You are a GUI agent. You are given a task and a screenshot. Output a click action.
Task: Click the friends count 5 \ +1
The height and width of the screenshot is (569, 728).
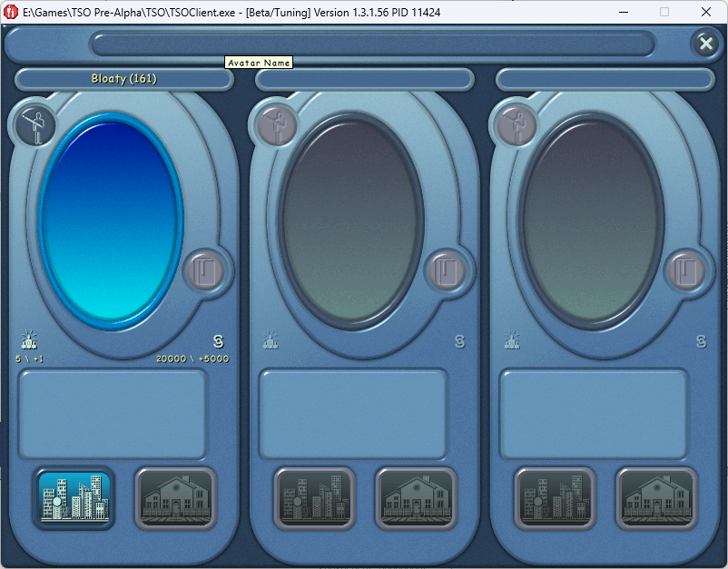30,358
